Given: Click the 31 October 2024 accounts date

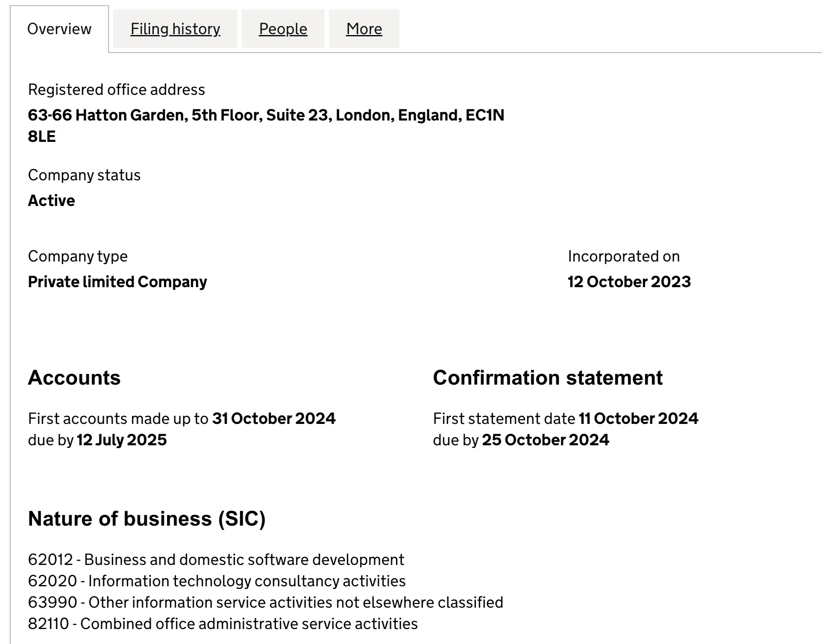Looking at the screenshot, I should click(x=274, y=418).
